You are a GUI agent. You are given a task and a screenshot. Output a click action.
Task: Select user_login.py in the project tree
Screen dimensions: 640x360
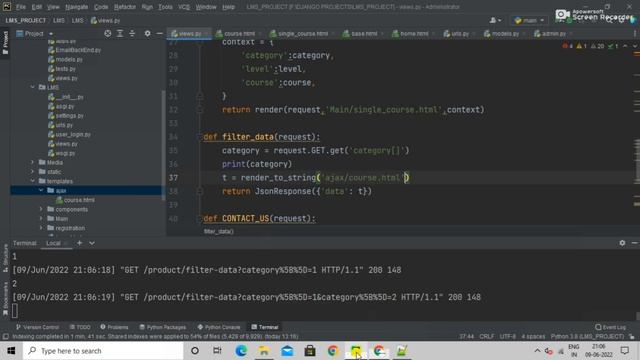click(x=69, y=134)
